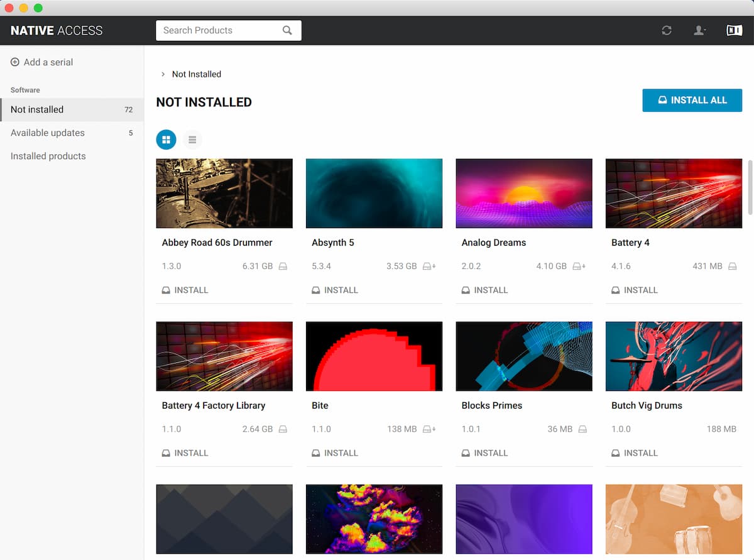754x560 pixels.
Task: Click the magnifier icon in Search Products
Action: click(287, 30)
